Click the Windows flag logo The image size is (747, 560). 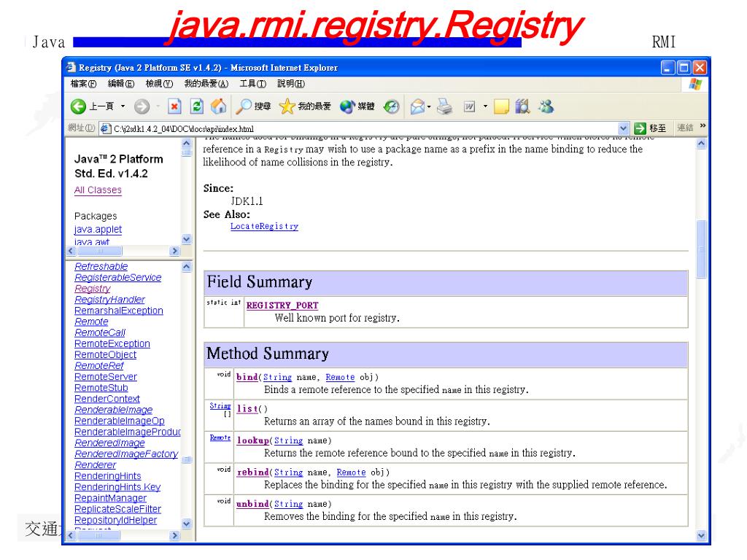(695, 85)
